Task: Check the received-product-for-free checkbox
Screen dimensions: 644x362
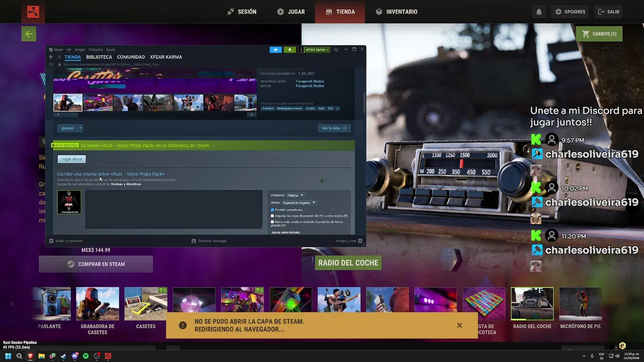Action: tap(272, 222)
